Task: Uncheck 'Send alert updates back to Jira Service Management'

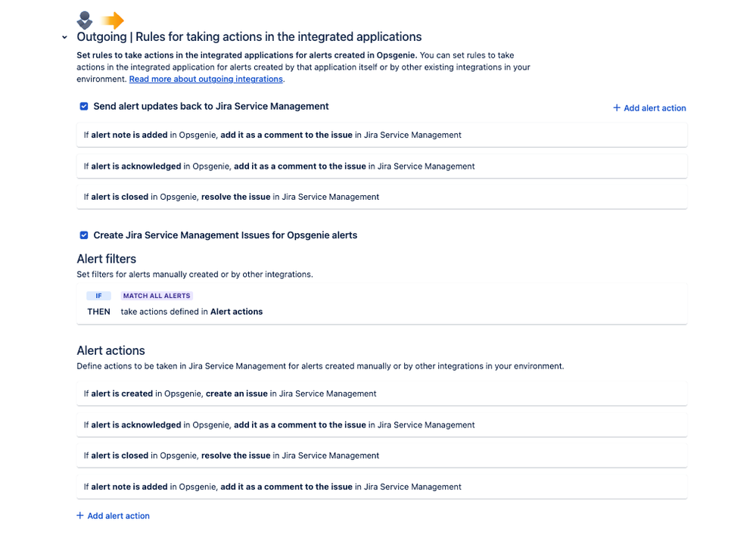Action: coord(84,106)
